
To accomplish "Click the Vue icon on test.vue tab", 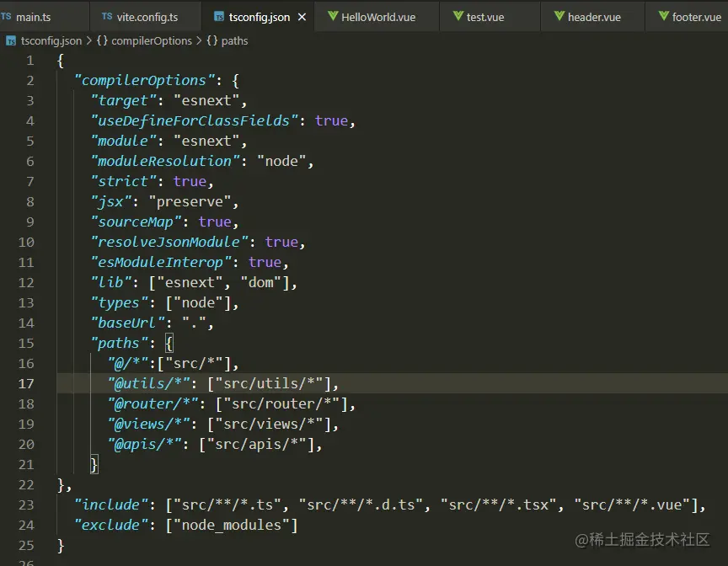I will point(460,16).
